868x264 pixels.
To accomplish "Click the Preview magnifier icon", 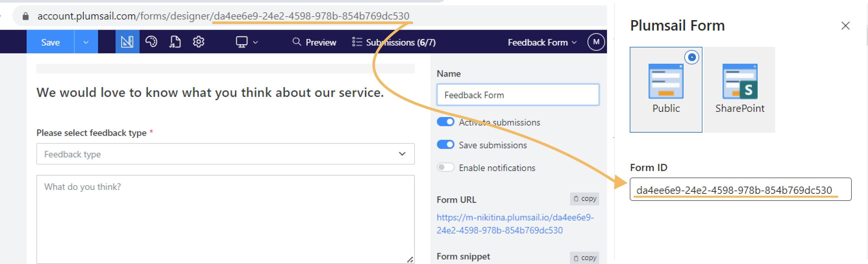I will tap(296, 42).
